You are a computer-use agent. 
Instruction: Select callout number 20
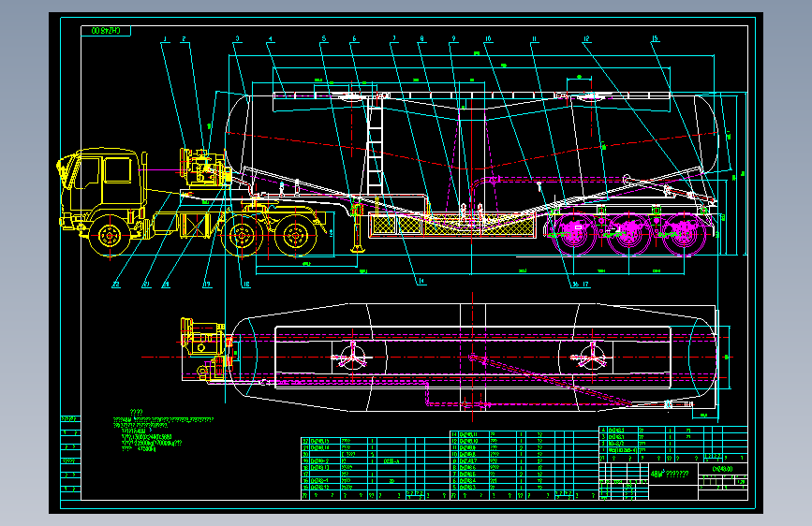pyautogui.click(x=166, y=285)
